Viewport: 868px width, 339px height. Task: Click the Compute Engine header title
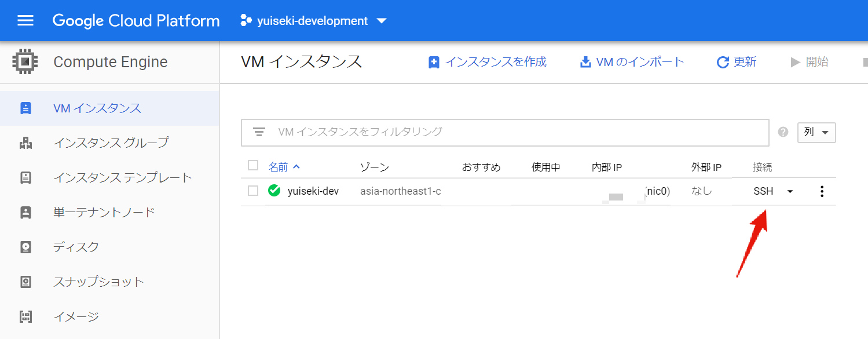point(111,62)
